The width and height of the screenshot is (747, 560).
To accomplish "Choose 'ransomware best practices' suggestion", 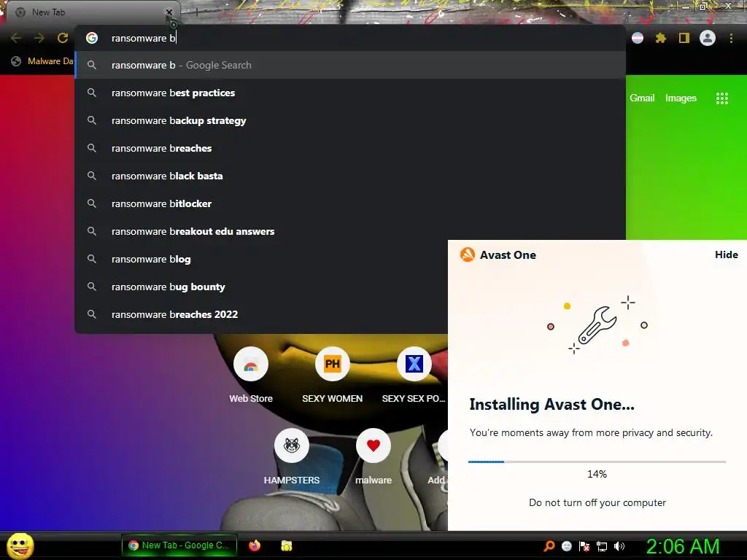I will 350,93.
